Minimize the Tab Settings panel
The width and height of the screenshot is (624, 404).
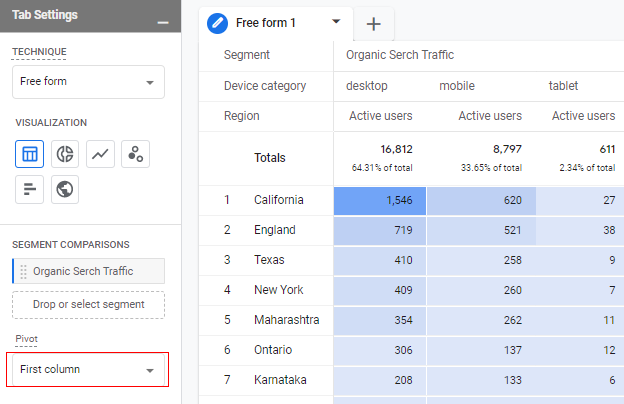point(163,22)
